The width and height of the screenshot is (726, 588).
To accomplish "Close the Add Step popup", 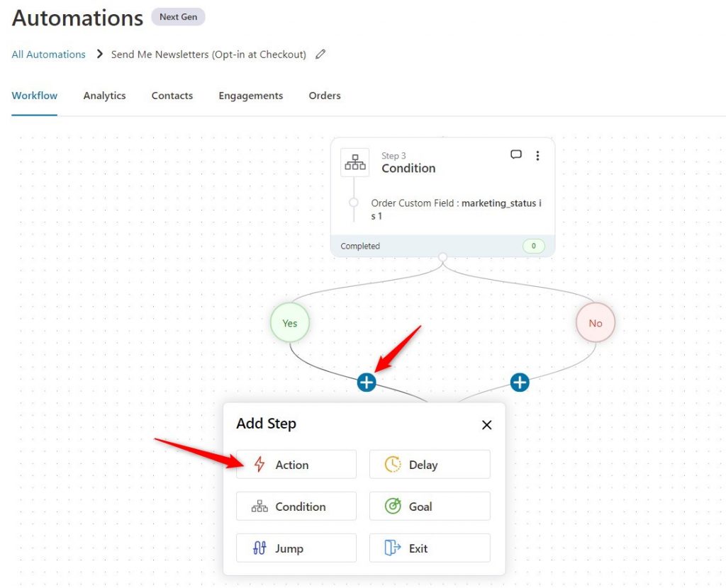I will [x=486, y=424].
